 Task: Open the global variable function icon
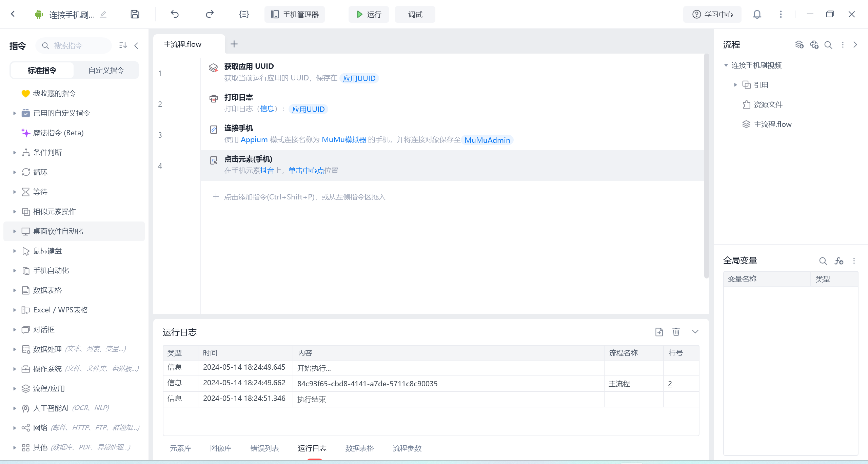[839, 261]
